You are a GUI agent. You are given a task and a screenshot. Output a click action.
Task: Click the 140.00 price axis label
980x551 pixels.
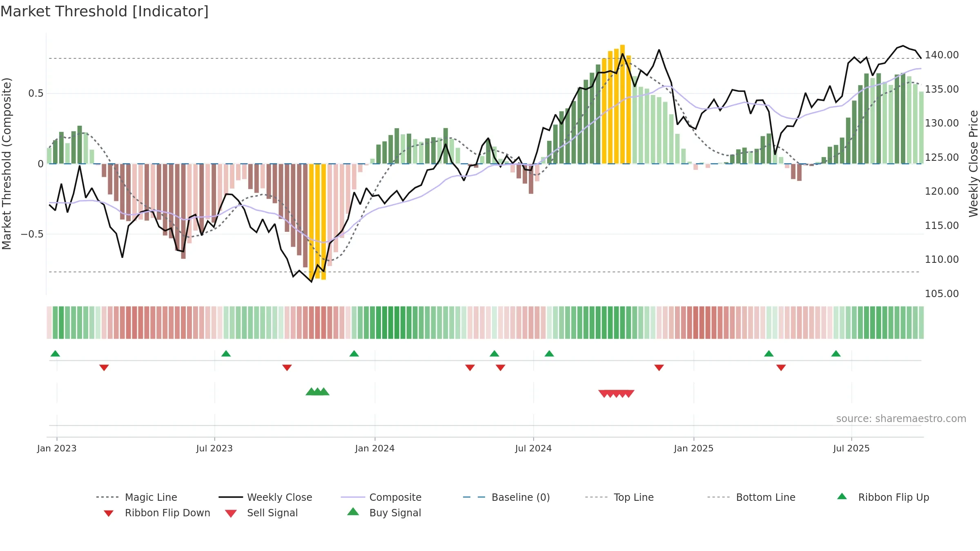942,55
